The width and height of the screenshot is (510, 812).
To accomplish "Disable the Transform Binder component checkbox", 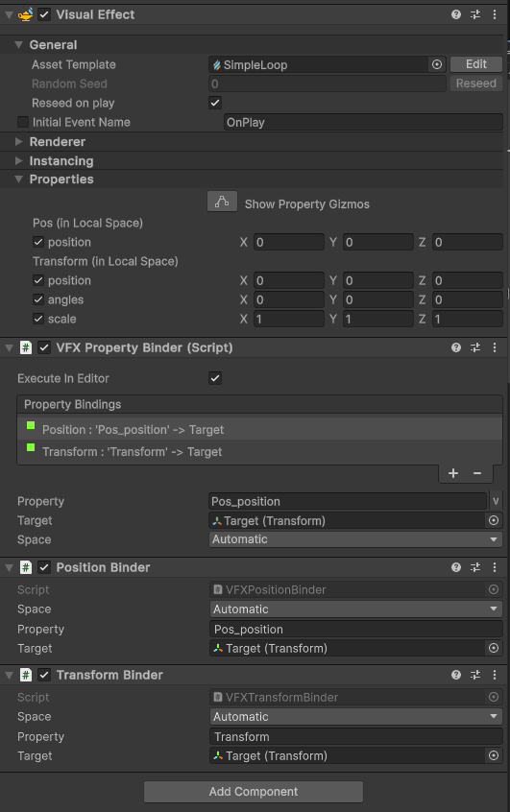I will pos(44,675).
